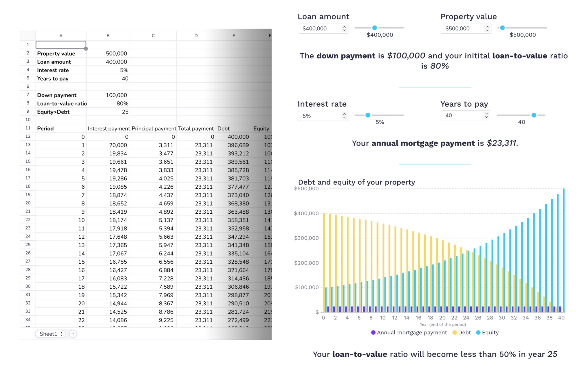This screenshot has height=368, width=588.
Task: Click the Interest rate slider handle
Action: (368, 115)
